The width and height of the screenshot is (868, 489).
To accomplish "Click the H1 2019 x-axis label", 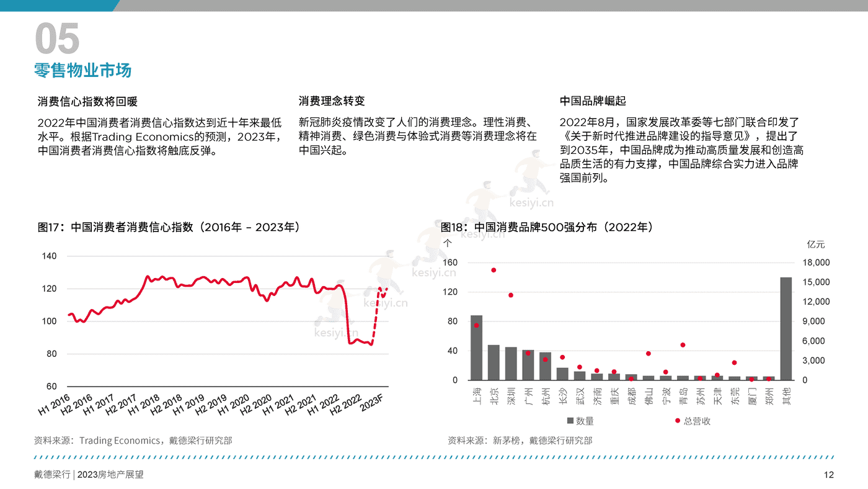I will 189,406.
